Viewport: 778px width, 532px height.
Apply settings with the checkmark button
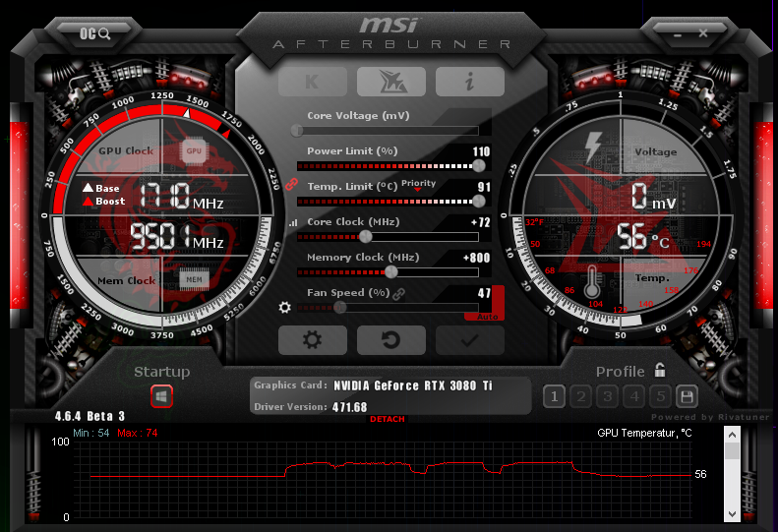click(x=469, y=340)
